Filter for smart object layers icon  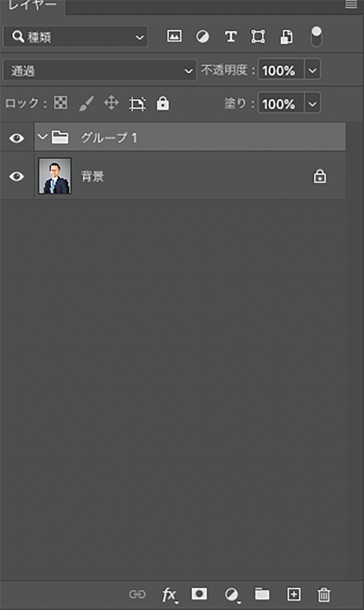click(x=286, y=37)
